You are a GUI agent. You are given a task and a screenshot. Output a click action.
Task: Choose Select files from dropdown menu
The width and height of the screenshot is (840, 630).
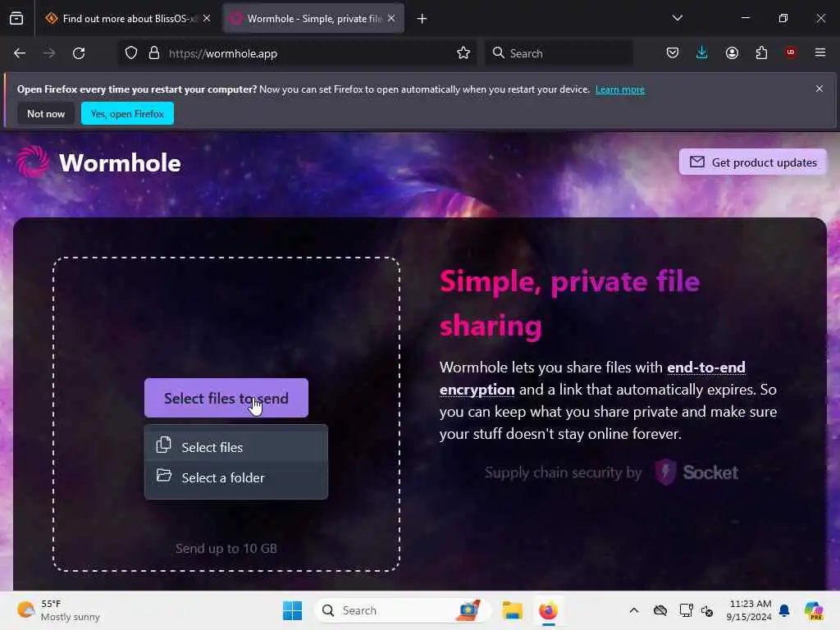(x=236, y=447)
